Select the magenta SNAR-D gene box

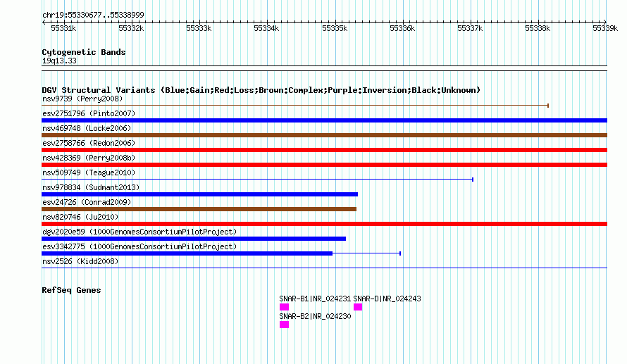click(358, 307)
